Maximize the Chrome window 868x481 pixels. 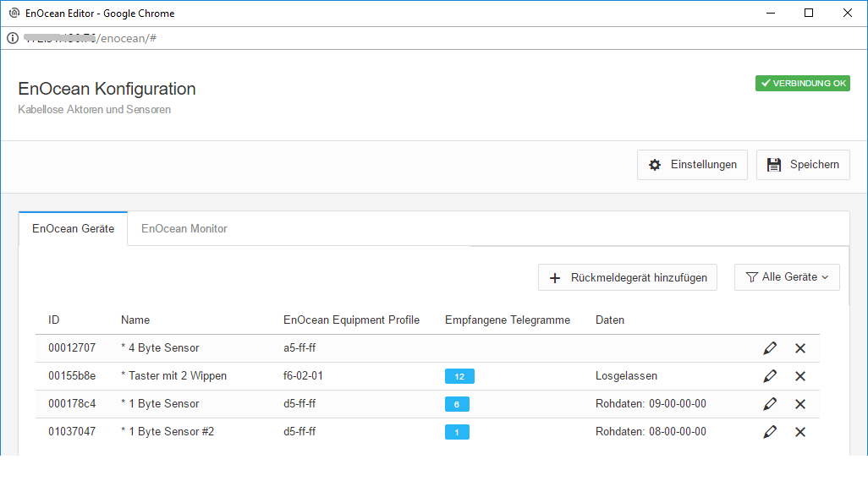[809, 14]
